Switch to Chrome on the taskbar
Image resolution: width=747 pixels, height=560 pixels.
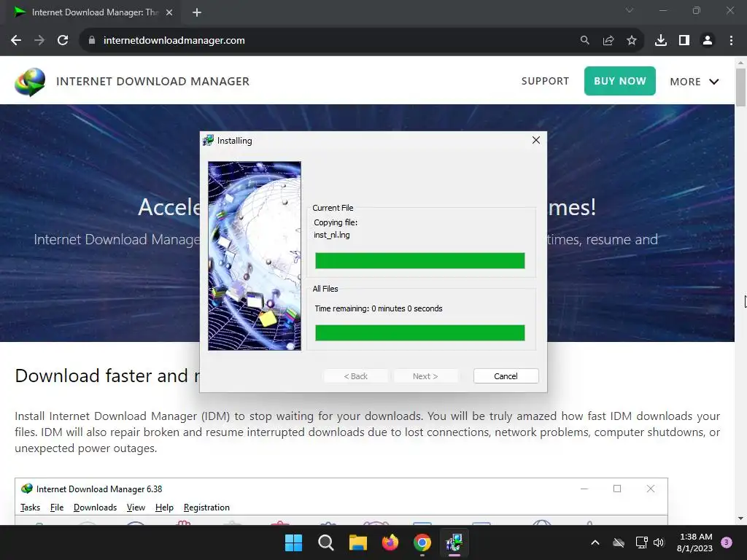422,542
